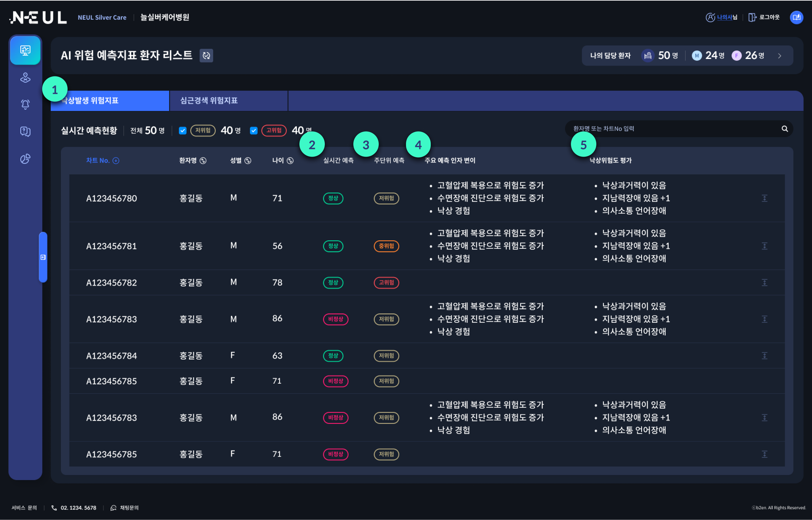This screenshot has width=812, height=520.
Task: View statistics using the pie chart icon
Action: pyautogui.click(x=25, y=159)
